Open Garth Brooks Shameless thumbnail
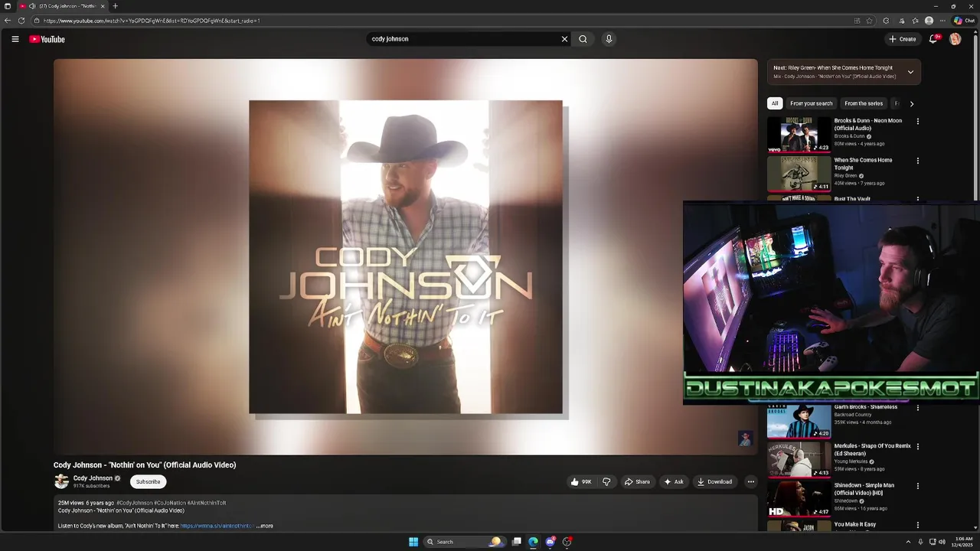Image resolution: width=980 pixels, height=551 pixels. (799, 421)
